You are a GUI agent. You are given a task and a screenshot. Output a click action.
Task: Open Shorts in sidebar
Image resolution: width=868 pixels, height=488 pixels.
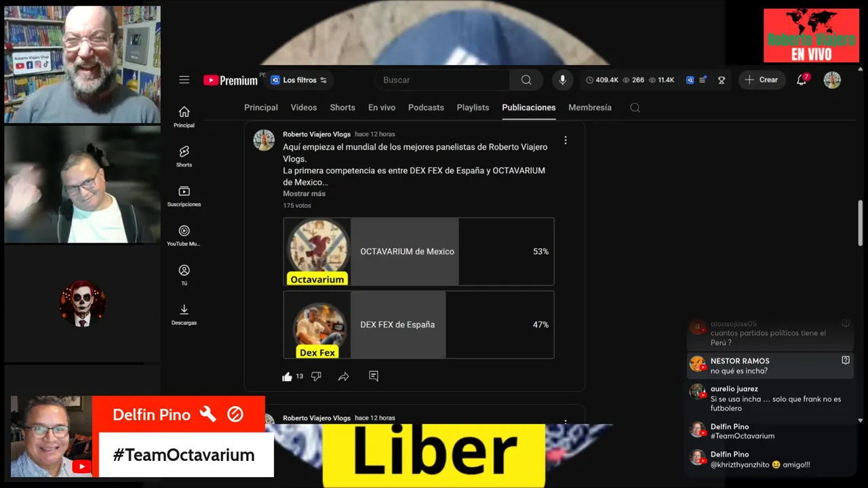pyautogui.click(x=184, y=156)
